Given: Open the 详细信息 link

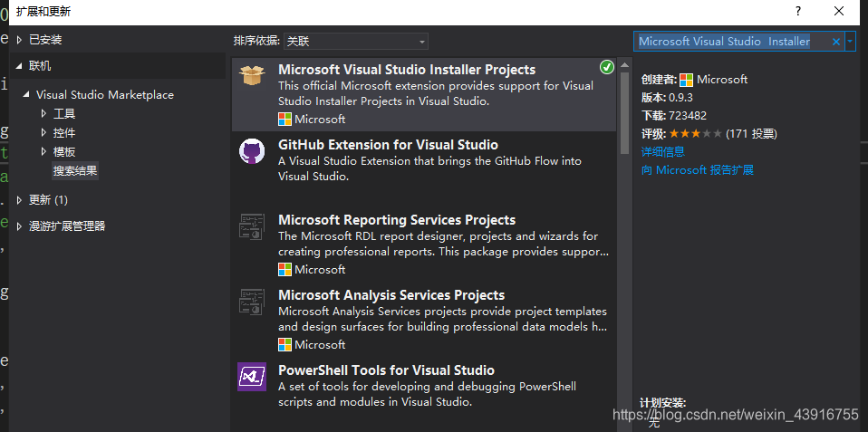Looking at the screenshot, I should point(663,151).
